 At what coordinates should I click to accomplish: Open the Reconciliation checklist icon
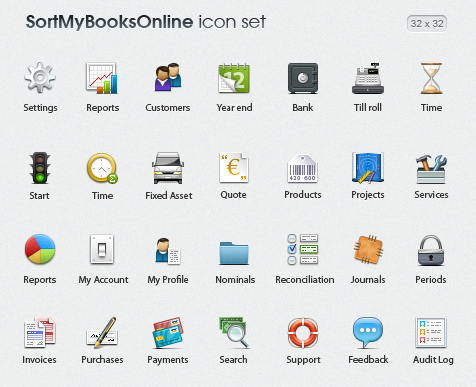303,249
